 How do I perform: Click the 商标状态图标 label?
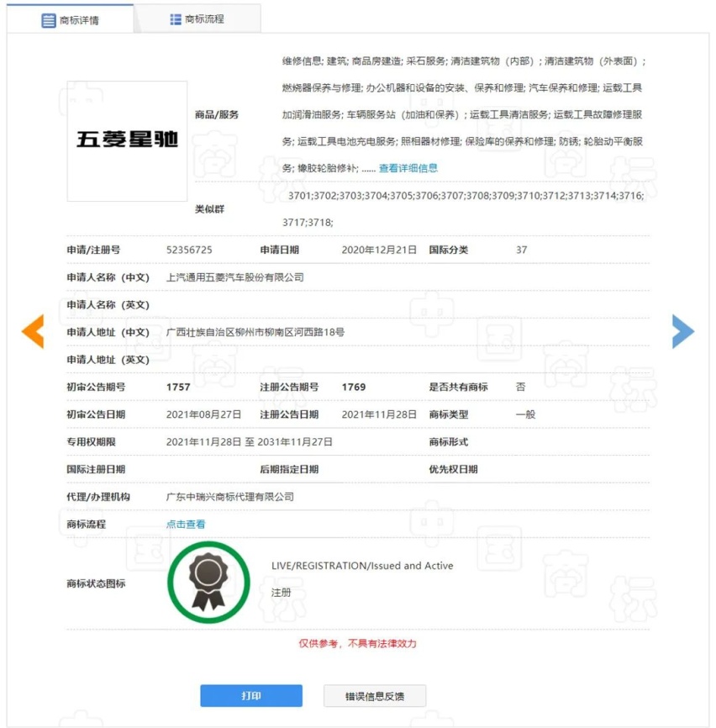point(96,583)
